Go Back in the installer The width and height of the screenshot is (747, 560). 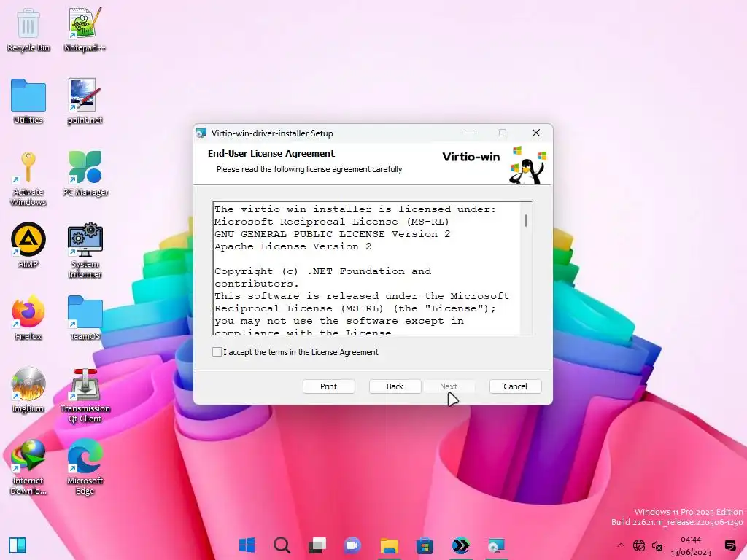(x=395, y=386)
